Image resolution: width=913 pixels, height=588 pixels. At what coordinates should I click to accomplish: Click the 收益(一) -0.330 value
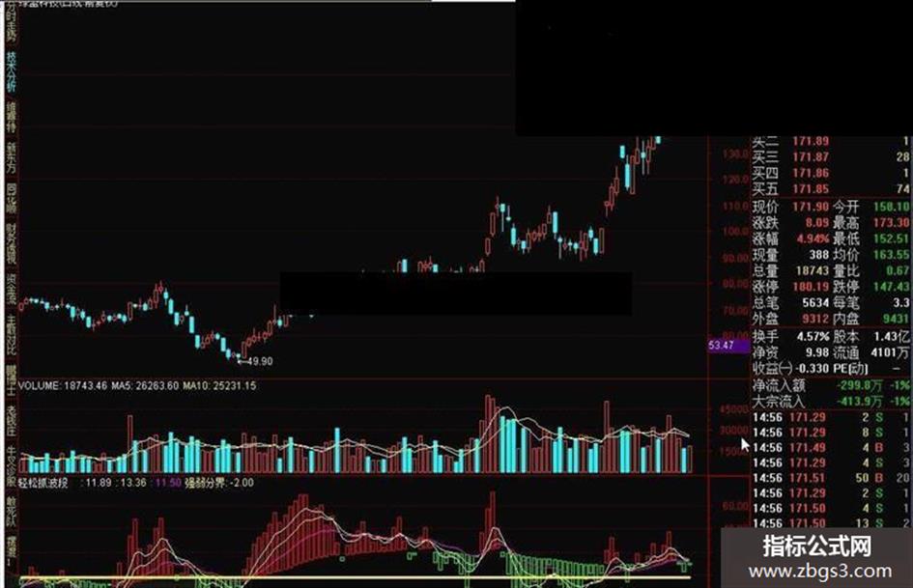pyautogui.click(x=812, y=369)
